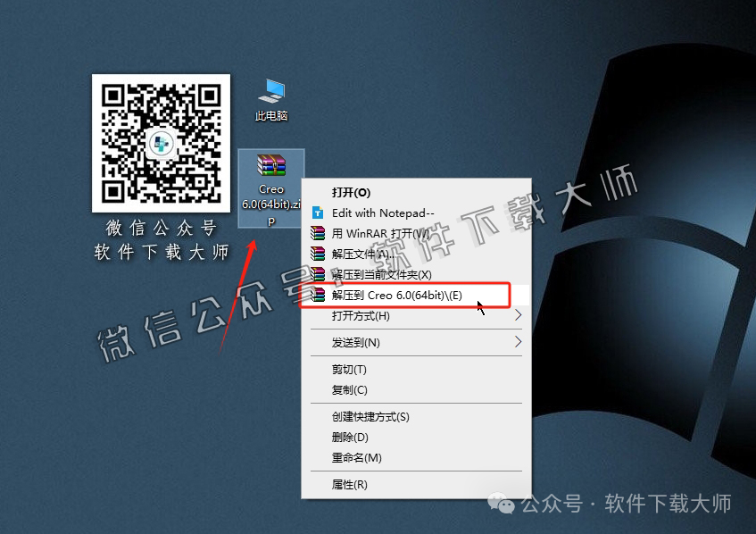Click WinRAR icon beside 解压到当前文件夹
Viewport: 756px width, 534px height.
click(318, 274)
